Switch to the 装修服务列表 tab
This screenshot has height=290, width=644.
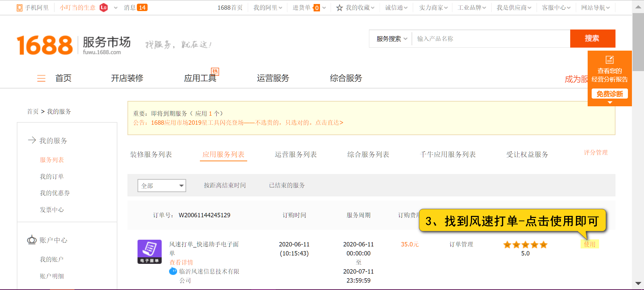pos(151,154)
